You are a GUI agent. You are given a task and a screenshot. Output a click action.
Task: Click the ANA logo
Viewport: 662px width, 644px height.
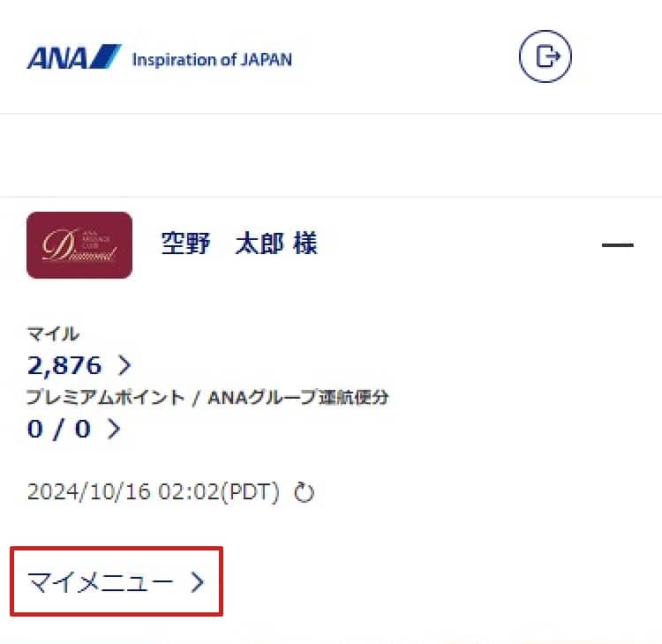[74, 56]
